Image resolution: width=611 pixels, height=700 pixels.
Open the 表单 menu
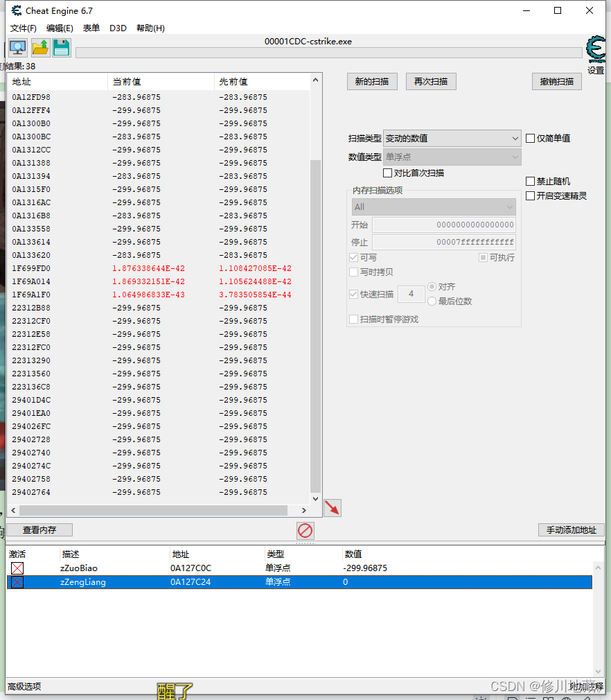tap(91, 28)
